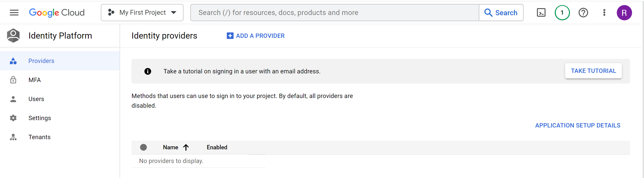
Task: Click the Providers shapes icon
Action: pyautogui.click(x=13, y=61)
